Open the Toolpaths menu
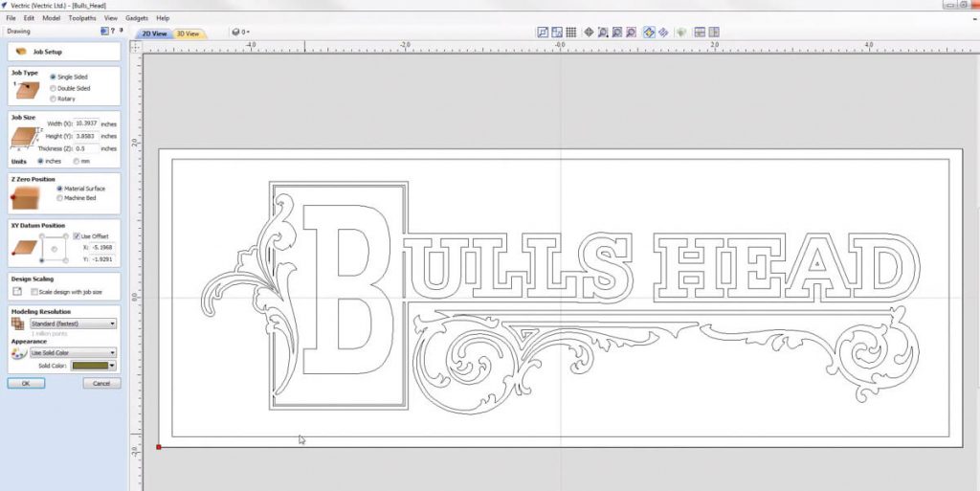The width and height of the screenshot is (980, 491). pos(82,18)
